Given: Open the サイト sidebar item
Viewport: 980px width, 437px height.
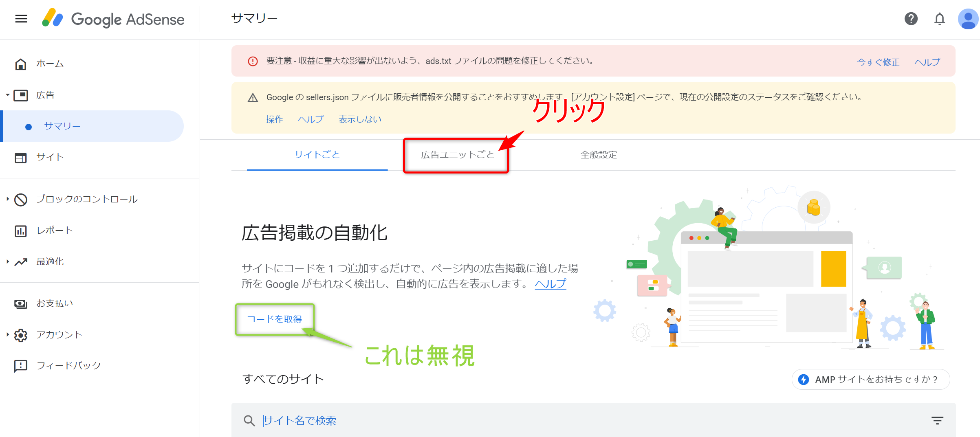Looking at the screenshot, I should (50, 158).
